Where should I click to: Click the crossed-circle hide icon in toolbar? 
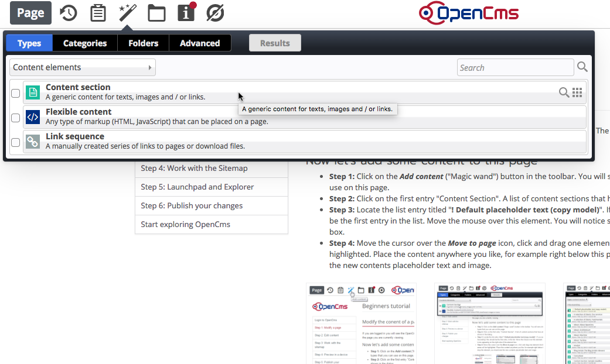click(x=216, y=13)
